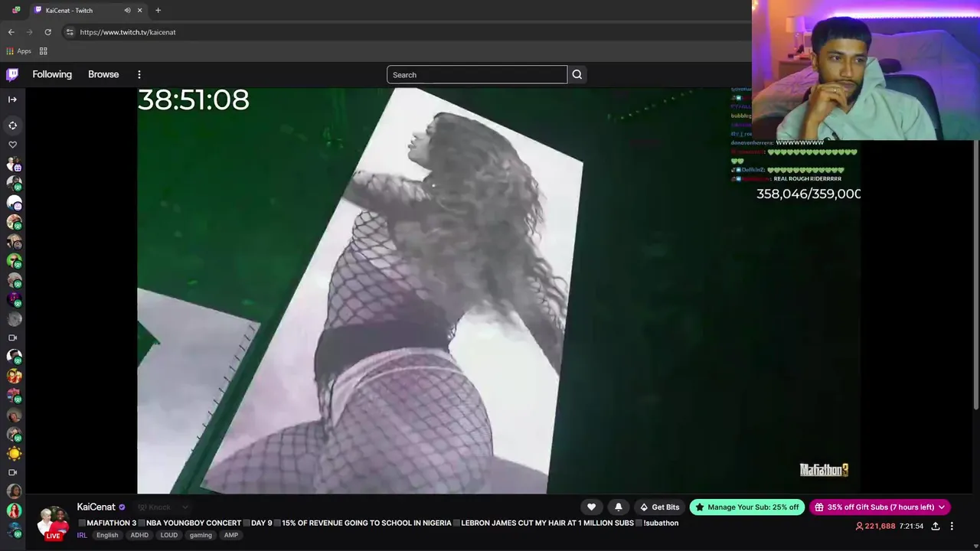Click the English tag

tap(107, 535)
